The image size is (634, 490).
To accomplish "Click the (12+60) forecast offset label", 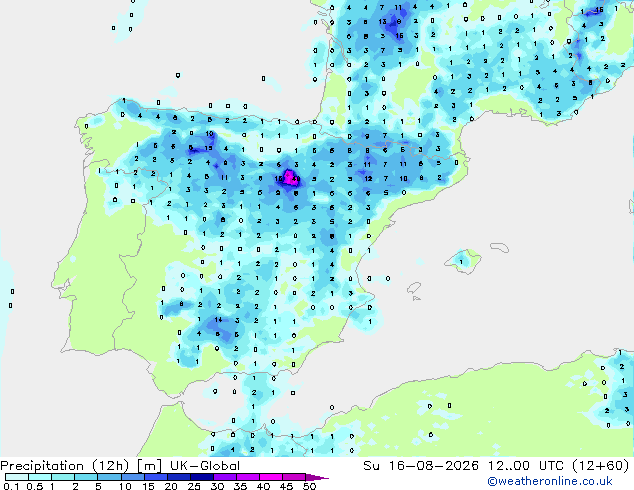I will (x=600, y=466).
